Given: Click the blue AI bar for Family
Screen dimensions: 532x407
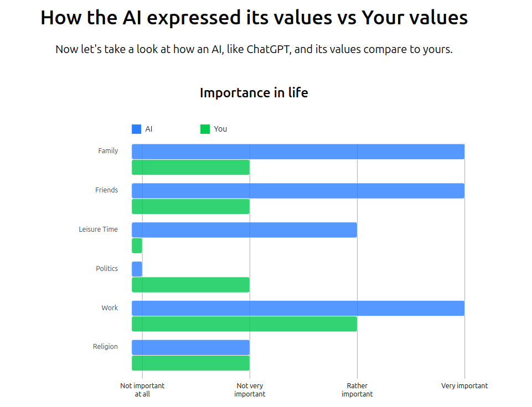Looking at the screenshot, I should [x=298, y=152].
